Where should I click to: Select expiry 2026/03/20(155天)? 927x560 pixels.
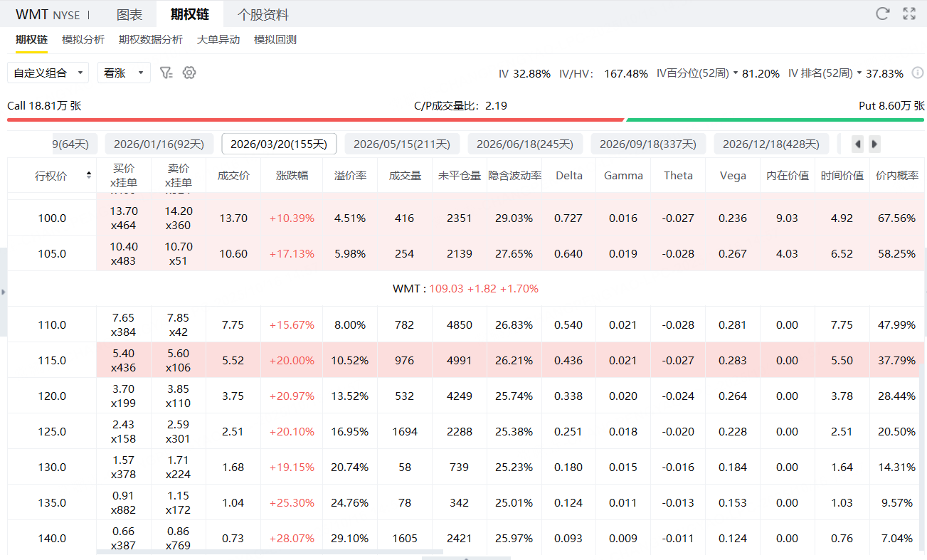coord(279,144)
